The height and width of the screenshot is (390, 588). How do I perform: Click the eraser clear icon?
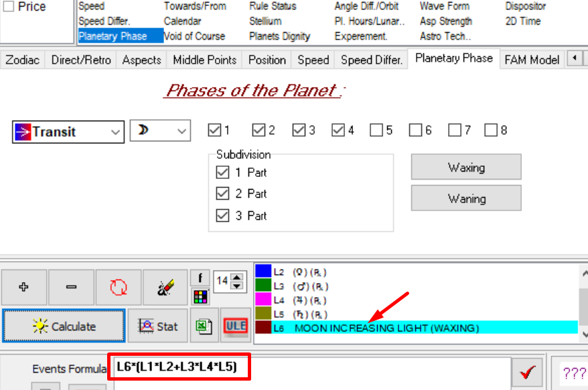165,287
